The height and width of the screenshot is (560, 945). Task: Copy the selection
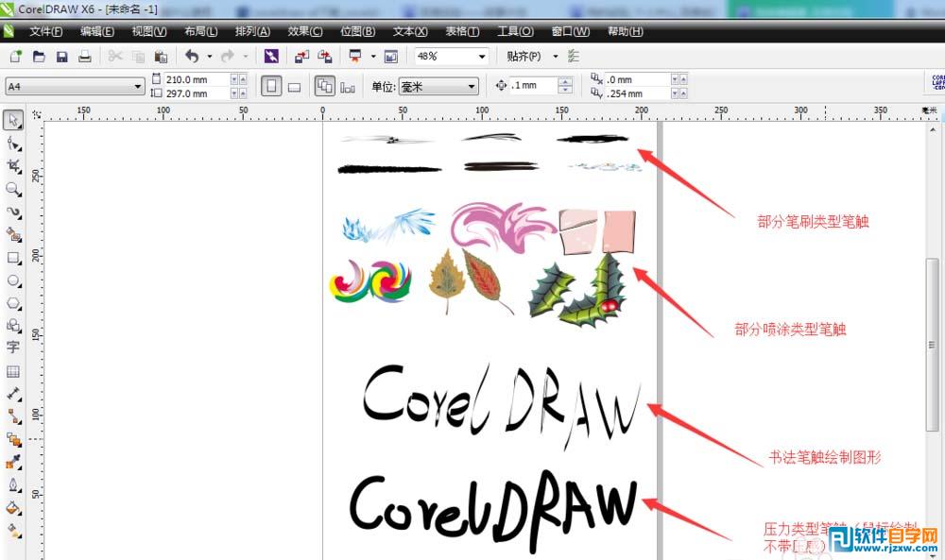click(138, 57)
